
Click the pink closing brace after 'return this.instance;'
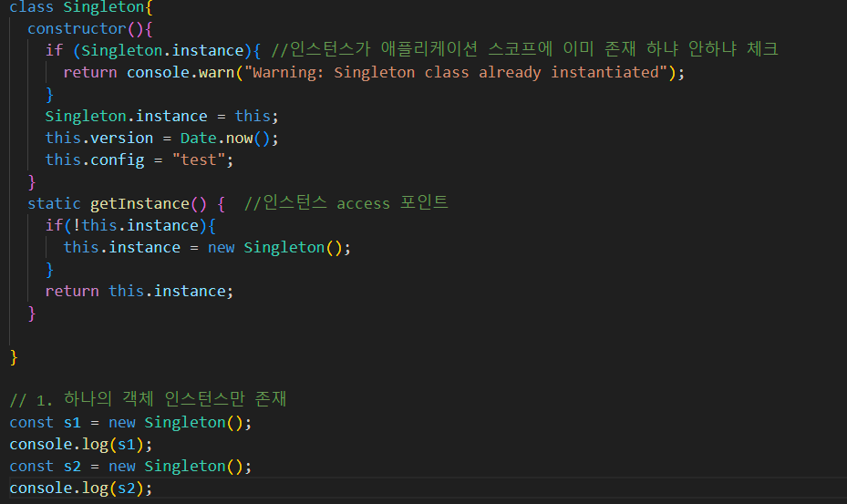click(32, 314)
